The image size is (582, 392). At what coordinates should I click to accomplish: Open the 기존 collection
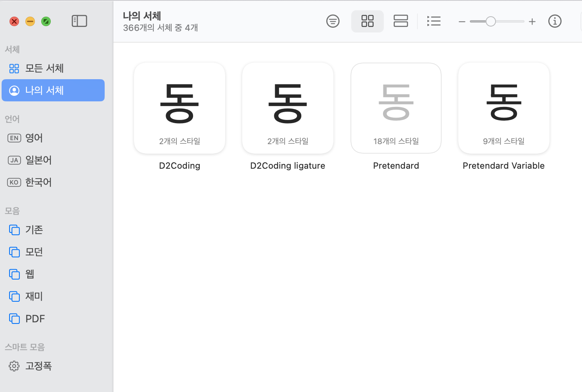[x=53, y=230]
